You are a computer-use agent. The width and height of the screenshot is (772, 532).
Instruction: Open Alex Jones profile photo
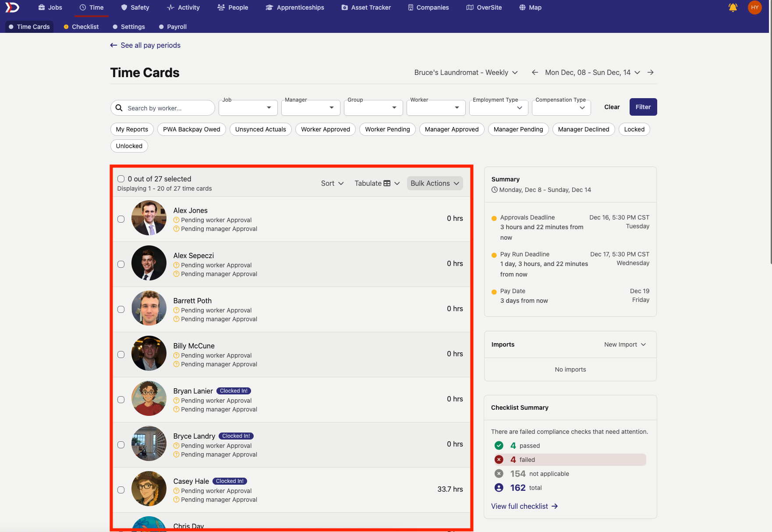(x=149, y=218)
